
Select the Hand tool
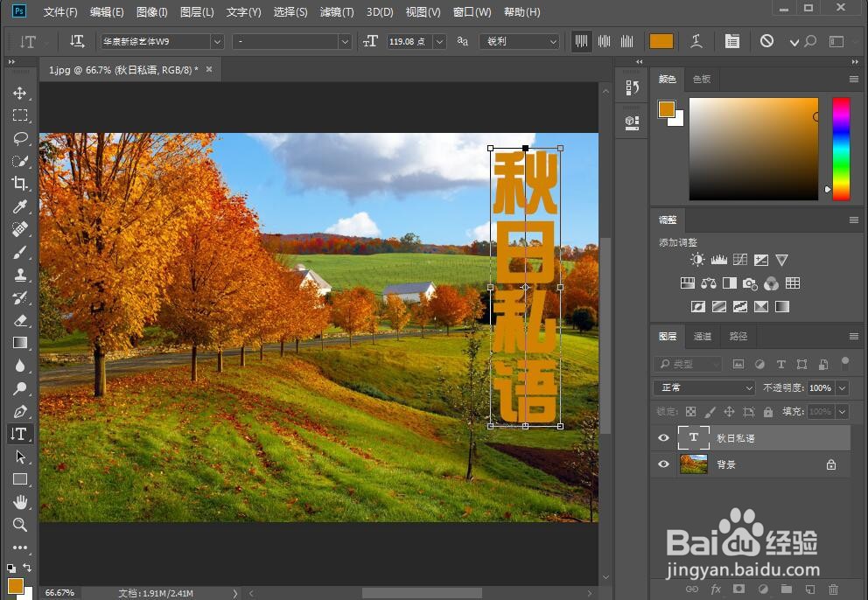point(20,502)
